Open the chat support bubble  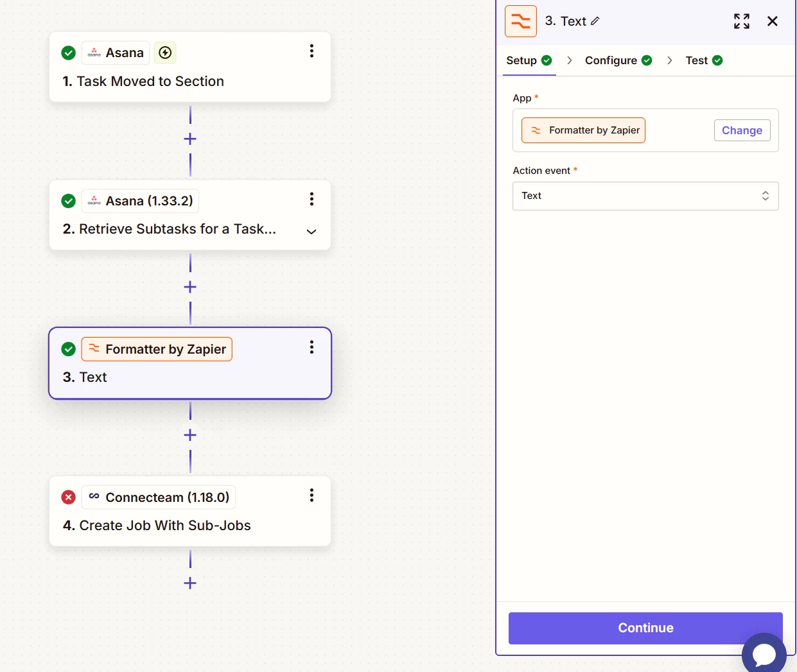[764, 654]
